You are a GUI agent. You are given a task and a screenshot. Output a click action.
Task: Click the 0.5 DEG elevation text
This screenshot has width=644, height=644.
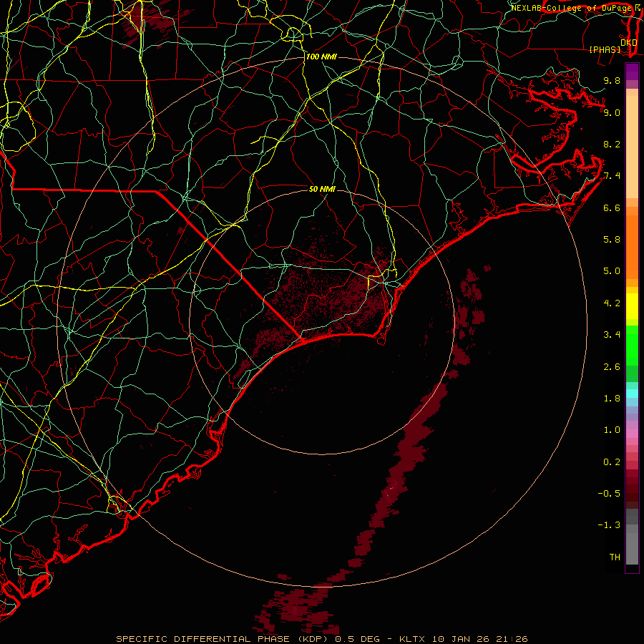tap(357, 639)
